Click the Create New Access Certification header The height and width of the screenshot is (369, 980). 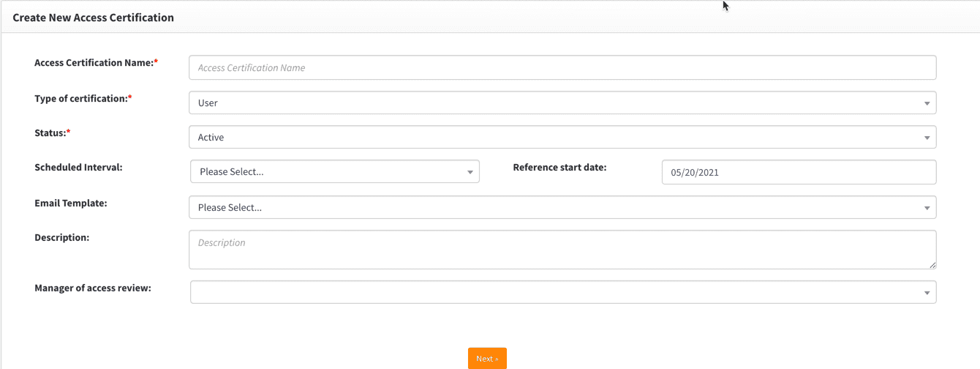(94, 18)
